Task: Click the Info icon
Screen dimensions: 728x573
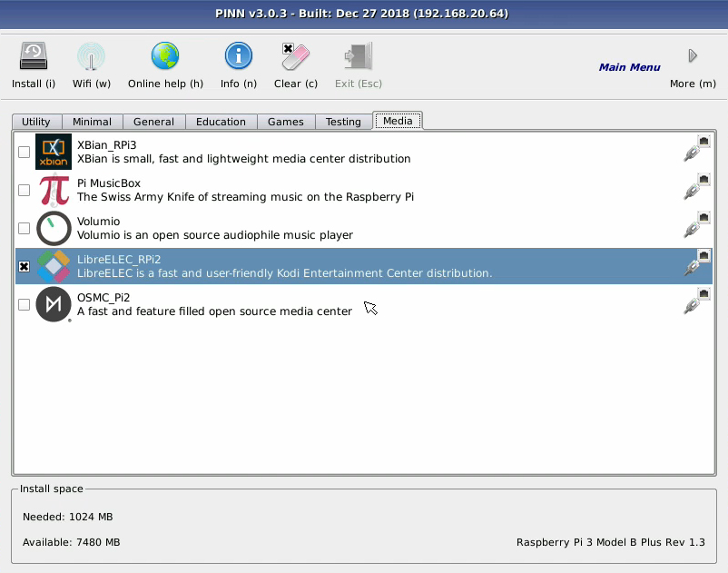Action: click(x=238, y=57)
